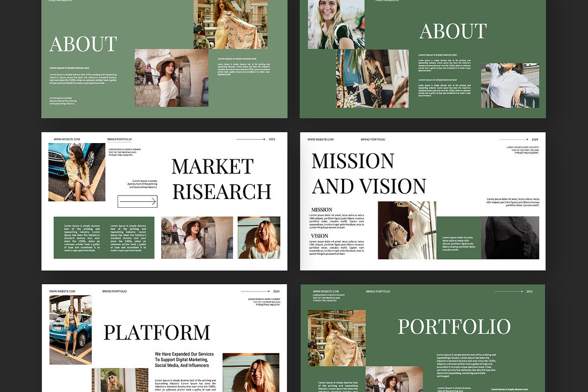Select the MARKET RISEARCH heading
The width and height of the screenshot is (588, 392).
(221, 179)
